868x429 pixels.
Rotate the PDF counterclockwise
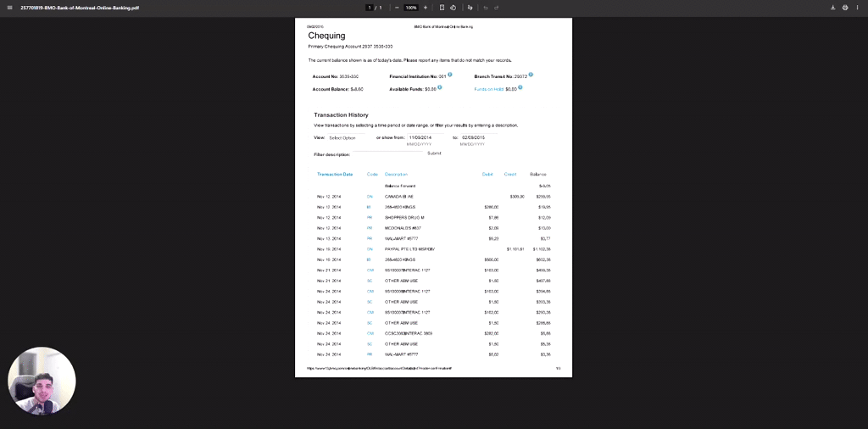tap(453, 8)
